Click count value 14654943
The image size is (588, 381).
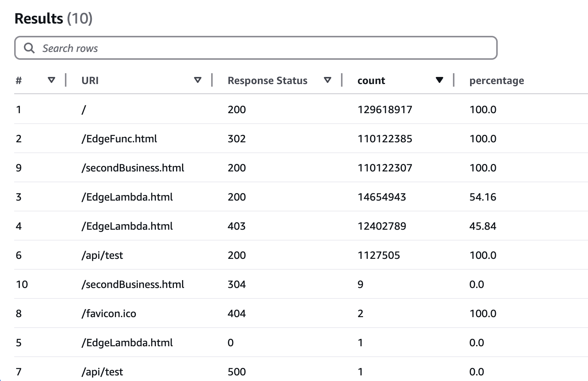tap(382, 197)
